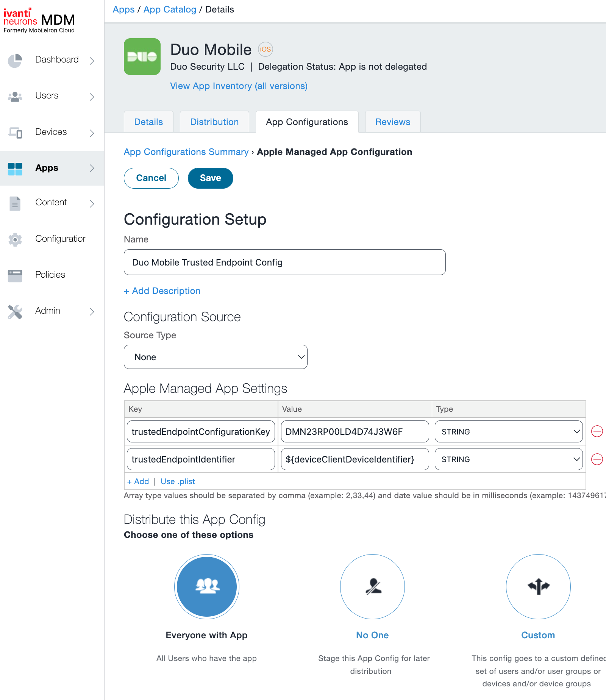Select the Everyone with App option
This screenshot has width=606, height=700.
tap(206, 586)
